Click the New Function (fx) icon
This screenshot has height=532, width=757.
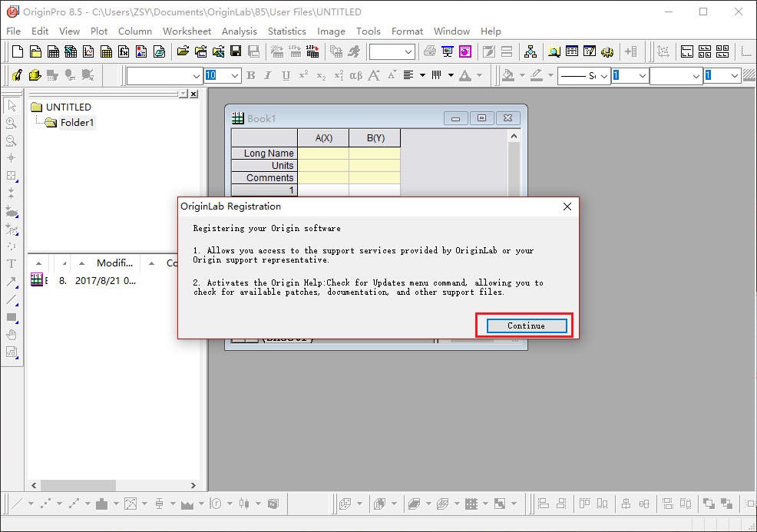point(124,51)
